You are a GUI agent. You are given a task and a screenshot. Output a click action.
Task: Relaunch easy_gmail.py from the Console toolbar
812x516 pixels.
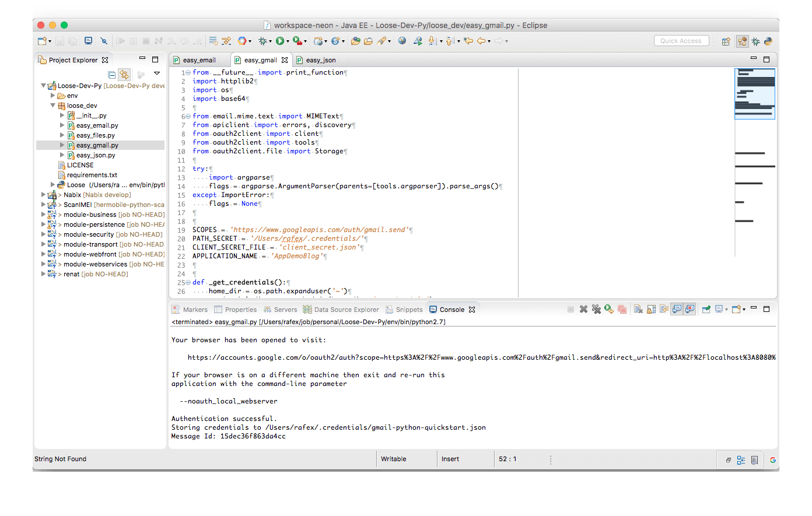point(608,309)
